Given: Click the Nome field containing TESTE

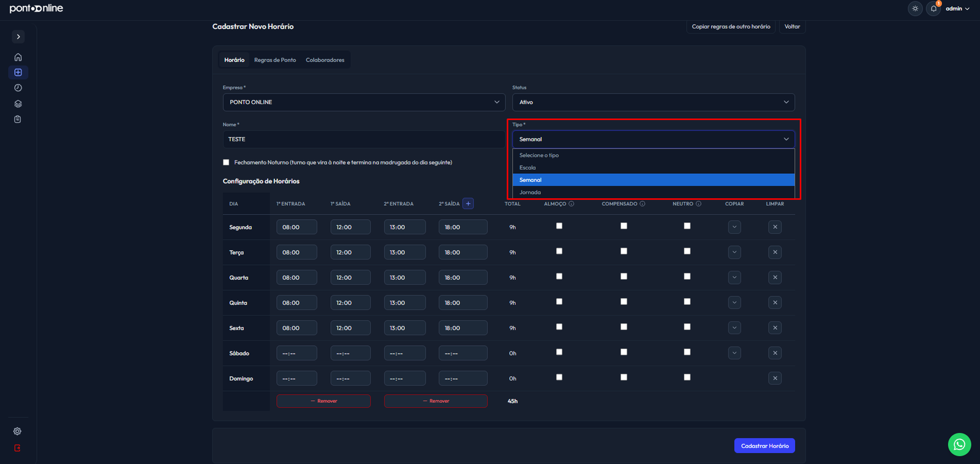Looking at the screenshot, I should tap(364, 140).
